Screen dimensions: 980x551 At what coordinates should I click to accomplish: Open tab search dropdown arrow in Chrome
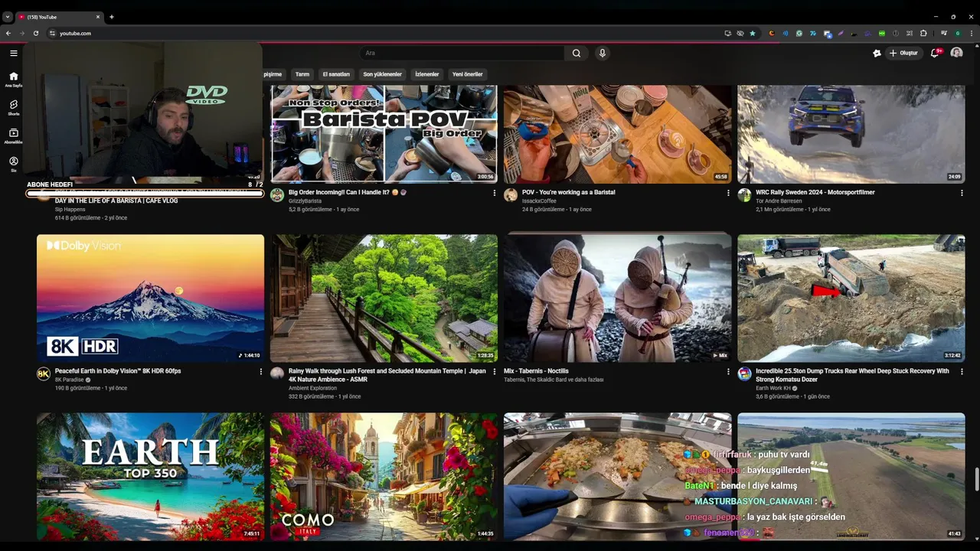click(x=8, y=17)
